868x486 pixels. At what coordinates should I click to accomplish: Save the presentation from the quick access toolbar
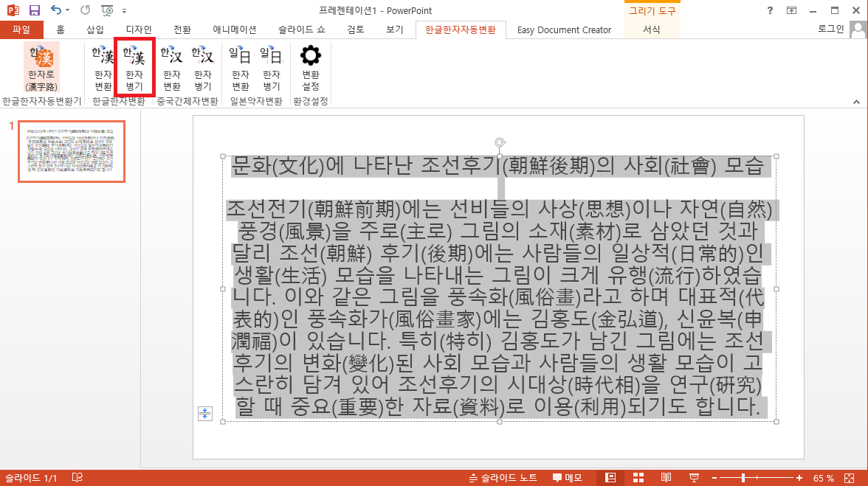[34, 10]
